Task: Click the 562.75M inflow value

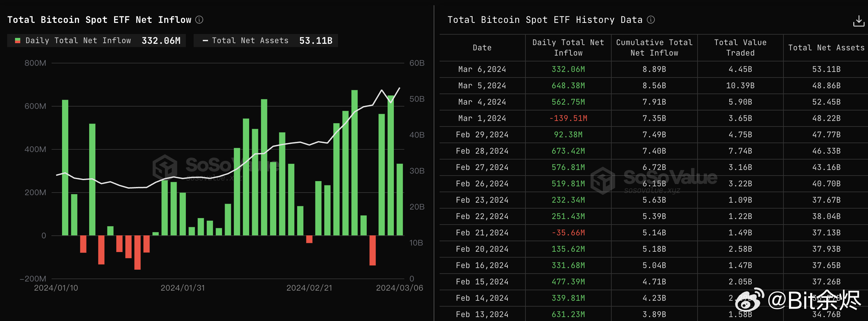Action: [568, 102]
